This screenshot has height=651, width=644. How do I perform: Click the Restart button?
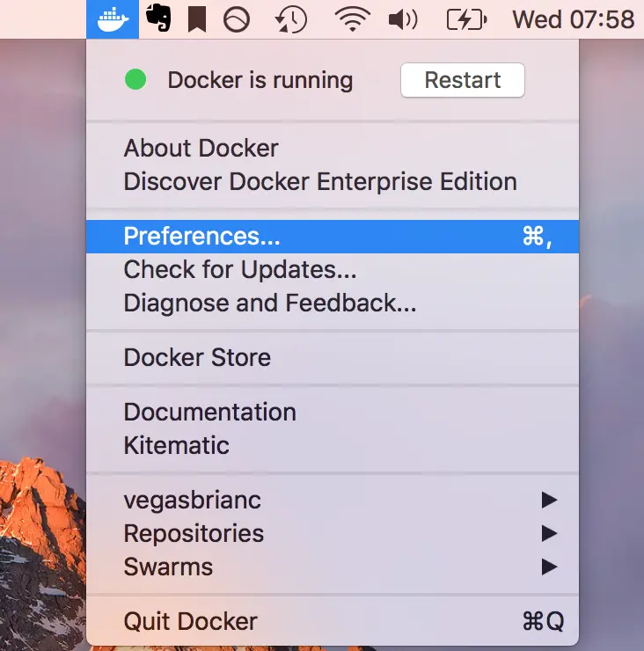click(463, 80)
